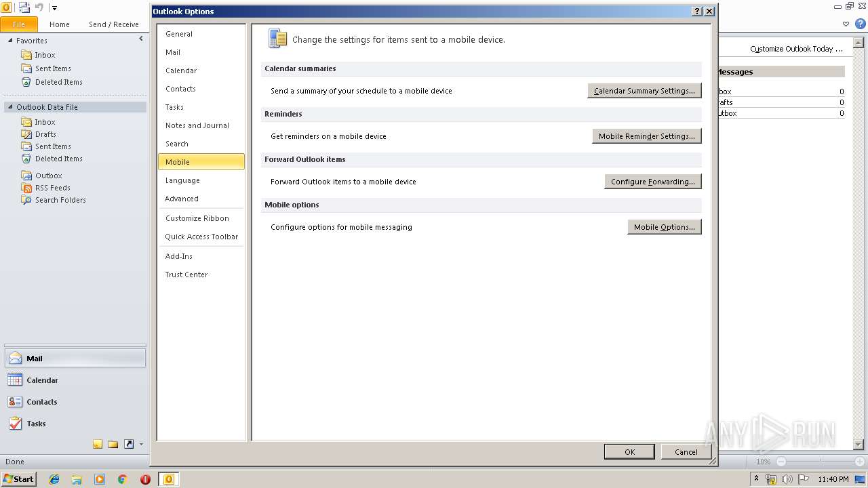The image size is (868, 488).
Task: Click the Tasks navigation button
Action: coord(75,424)
